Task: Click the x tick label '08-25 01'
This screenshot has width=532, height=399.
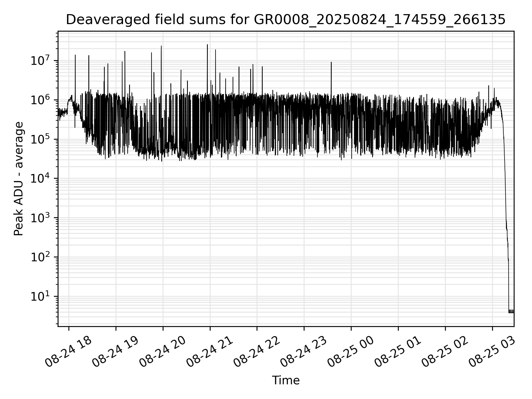Action: tap(398, 352)
